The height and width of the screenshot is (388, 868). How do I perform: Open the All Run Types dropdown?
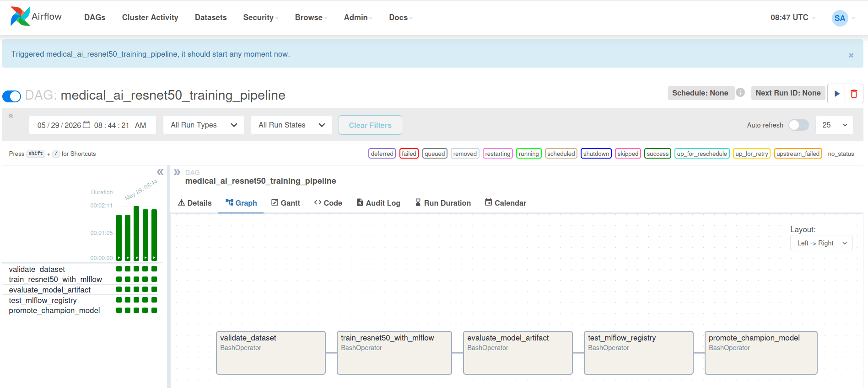[x=203, y=125]
